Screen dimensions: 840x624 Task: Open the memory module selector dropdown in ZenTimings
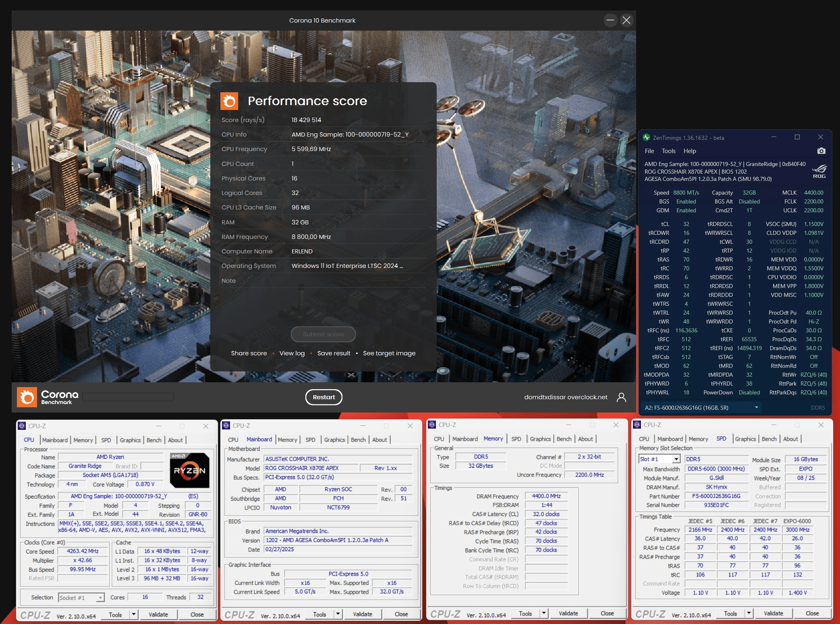pos(756,408)
